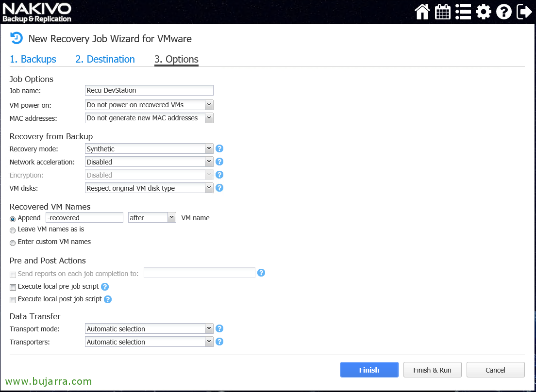Image resolution: width=536 pixels, height=392 pixels.
Task: Show help for Transporters
Action: click(x=219, y=342)
